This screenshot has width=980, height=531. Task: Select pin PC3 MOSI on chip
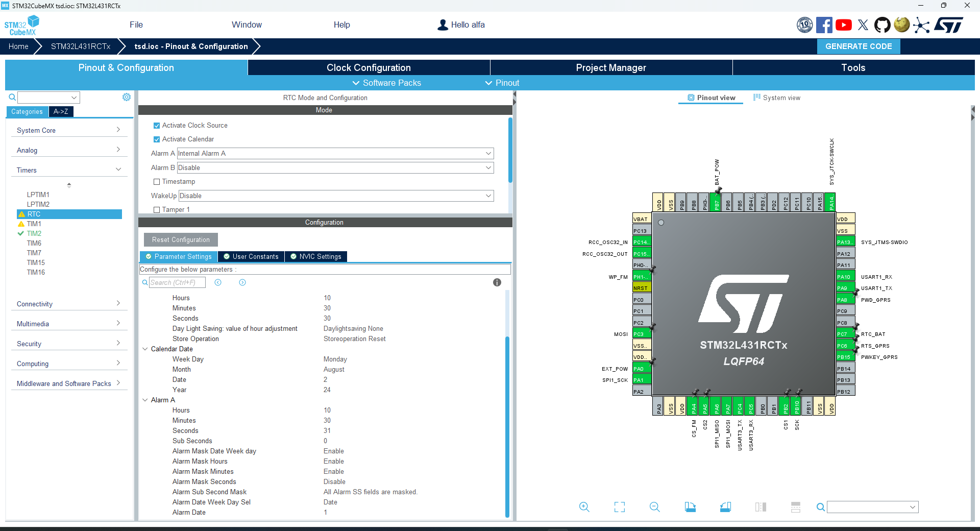pyautogui.click(x=642, y=334)
